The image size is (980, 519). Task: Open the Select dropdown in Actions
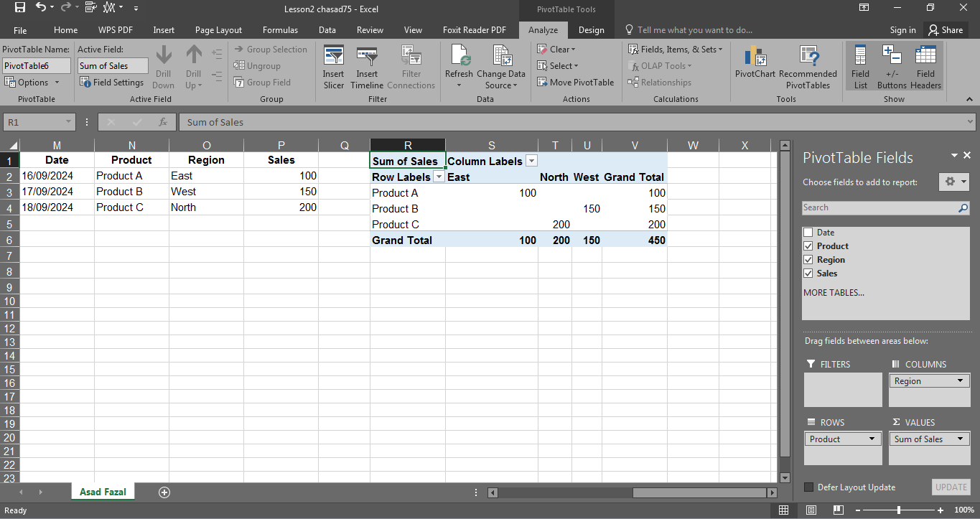(x=558, y=66)
